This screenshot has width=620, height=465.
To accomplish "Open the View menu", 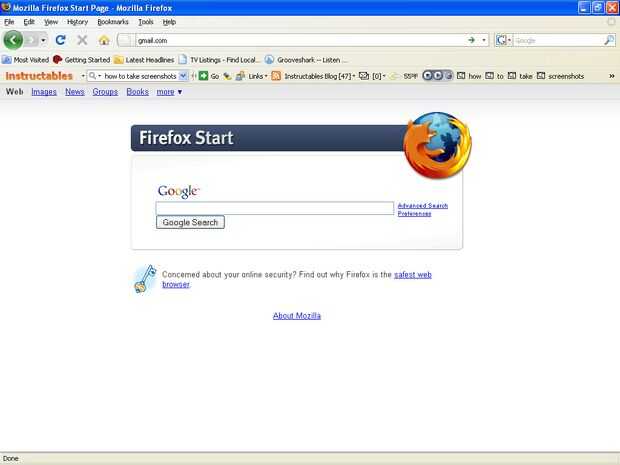I will (x=51, y=22).
